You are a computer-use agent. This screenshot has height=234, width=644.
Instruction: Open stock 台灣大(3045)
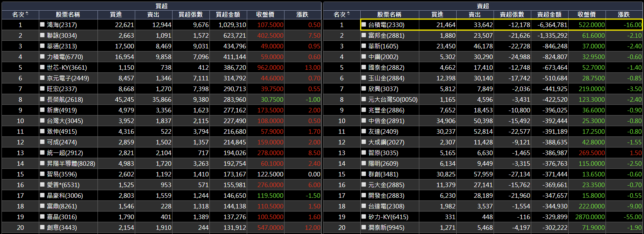click(x=65, y=121)
